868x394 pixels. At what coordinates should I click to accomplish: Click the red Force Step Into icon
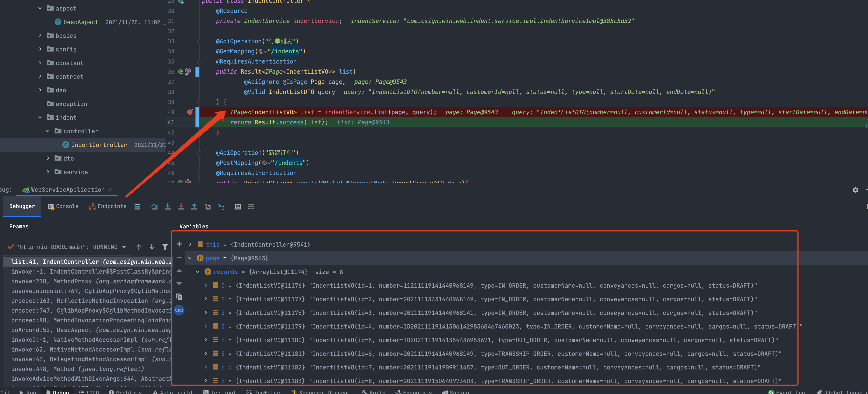click(181, 206)
